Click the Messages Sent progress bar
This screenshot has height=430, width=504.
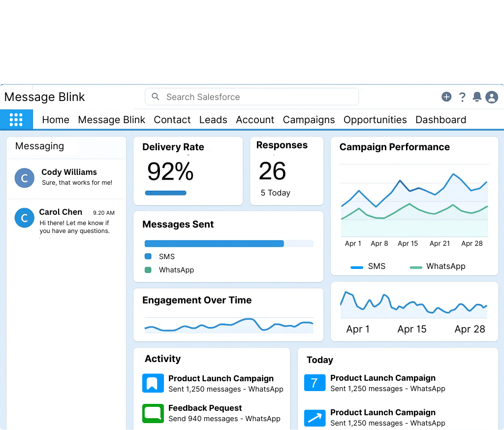(228, 243)
